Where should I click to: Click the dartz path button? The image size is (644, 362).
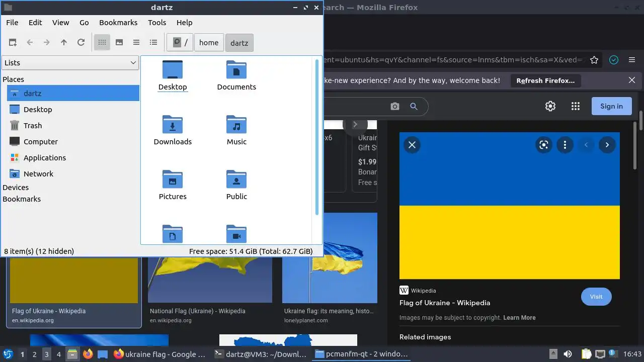[x=239, y=43]
